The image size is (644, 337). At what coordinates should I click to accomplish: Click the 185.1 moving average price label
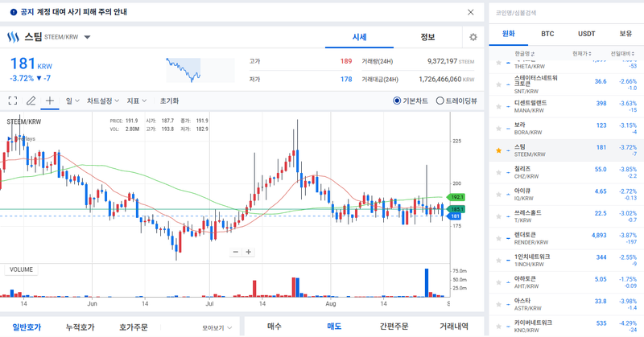pos(456,209)
